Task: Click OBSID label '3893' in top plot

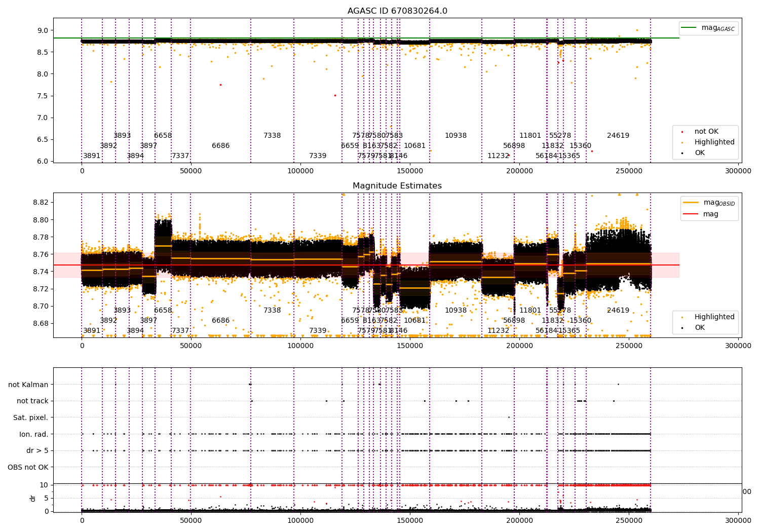Action: click(x=122, y=135)
